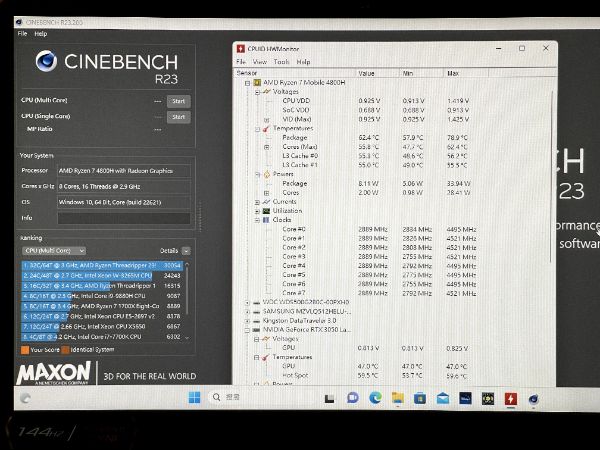
Task: Expand the Currents node
Action: (257, 202)
